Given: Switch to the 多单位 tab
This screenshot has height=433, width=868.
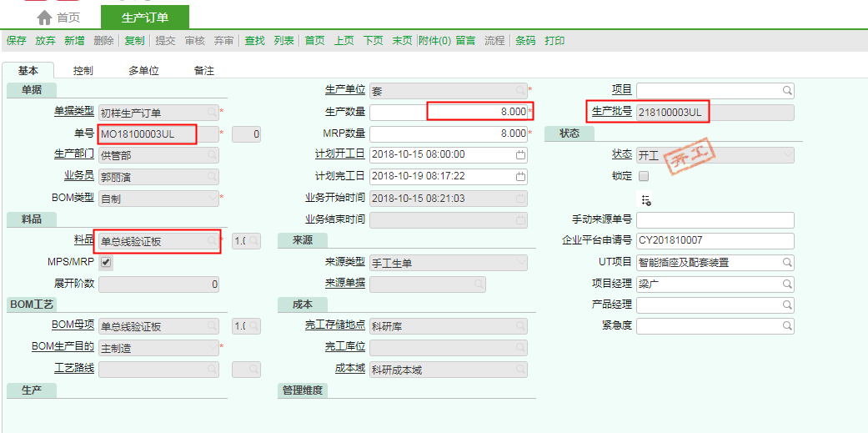Looking at the screenshot, I should point(143,71).
